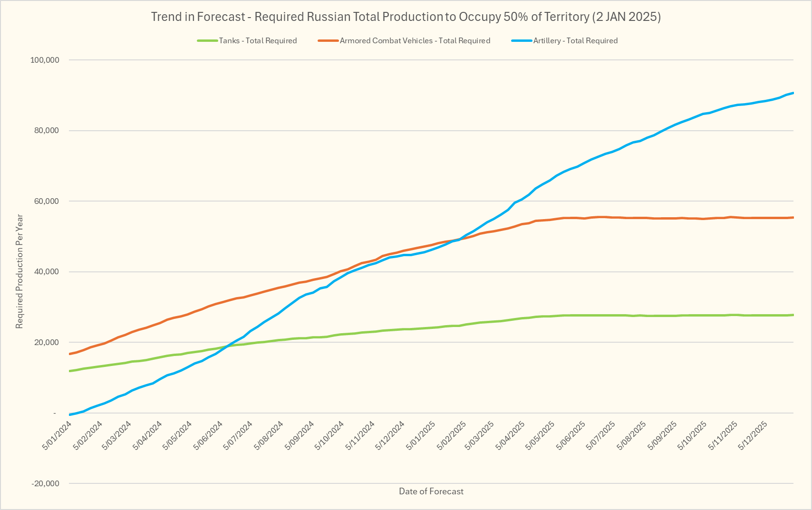Select the Date of Forecast axis title

pyautogui.click(x=431, y=491)
